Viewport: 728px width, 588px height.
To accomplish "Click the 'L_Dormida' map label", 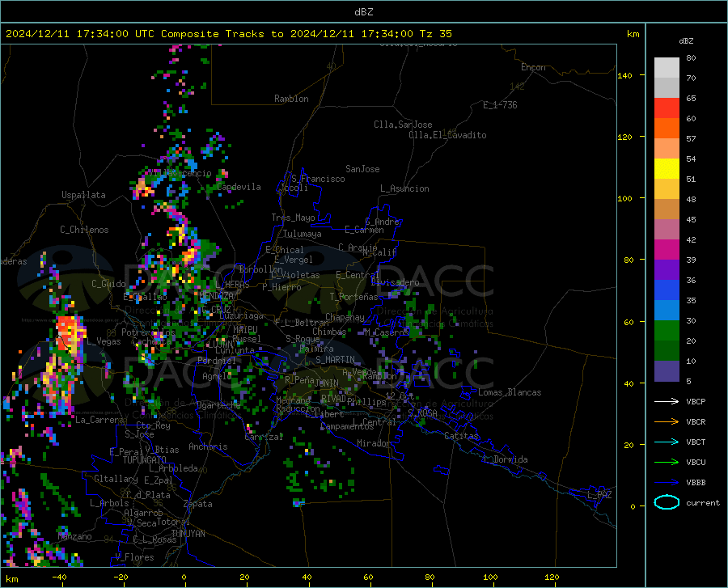I will click(506, 459).
